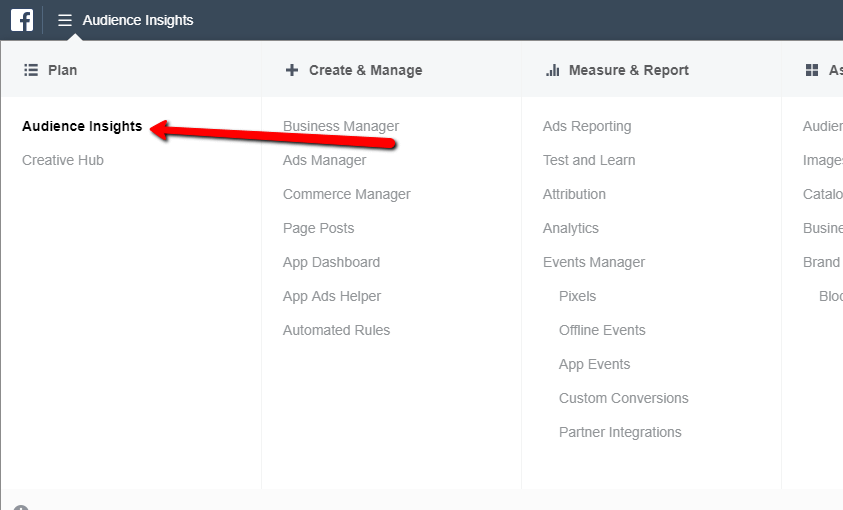Open Attribution
The width and height of the screenshot is (843, 510).
(x=574, y=194)
